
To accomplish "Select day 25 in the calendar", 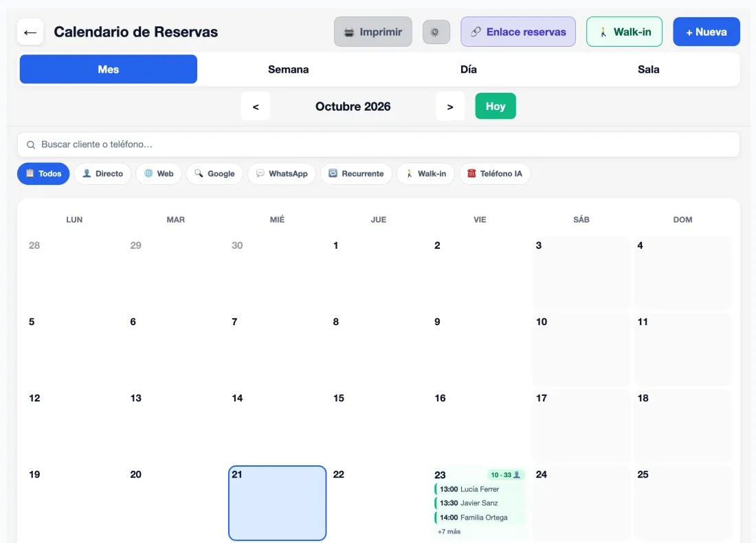I will (x=682, y=503).
